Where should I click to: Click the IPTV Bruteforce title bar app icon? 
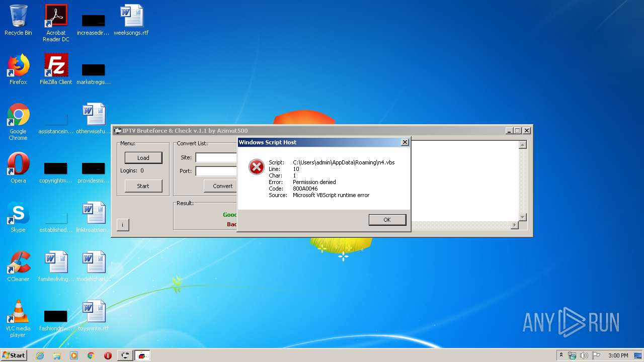point(118,131)
